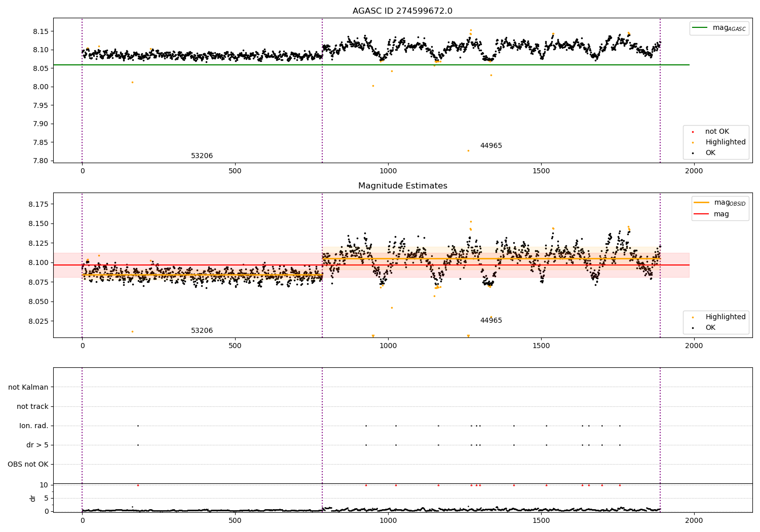
Task: Click the "not track" row label
Action: 32,406
